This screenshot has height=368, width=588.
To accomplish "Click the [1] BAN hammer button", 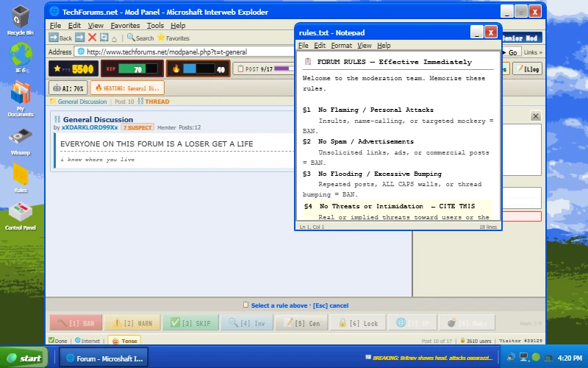I will pos(76,323).
